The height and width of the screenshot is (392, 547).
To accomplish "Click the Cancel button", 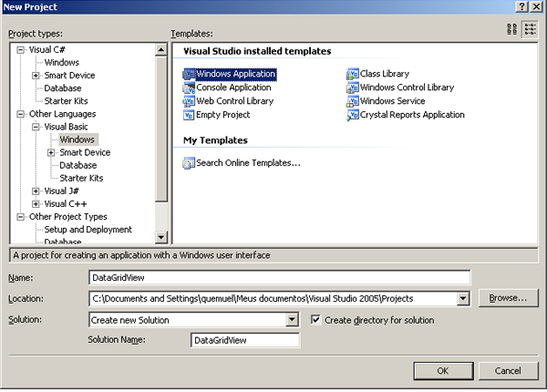I will pyautogui.click(x=508, y=371).
